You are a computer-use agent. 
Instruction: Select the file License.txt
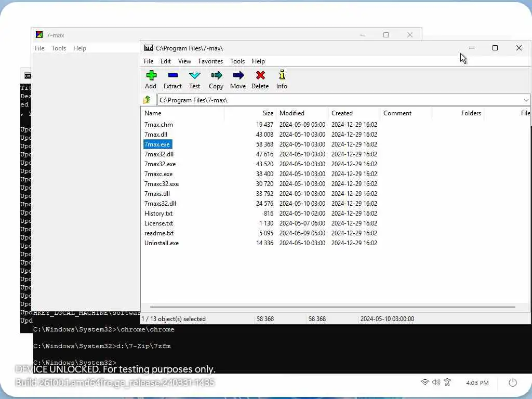pyautogui.click(x=158, y=223)
